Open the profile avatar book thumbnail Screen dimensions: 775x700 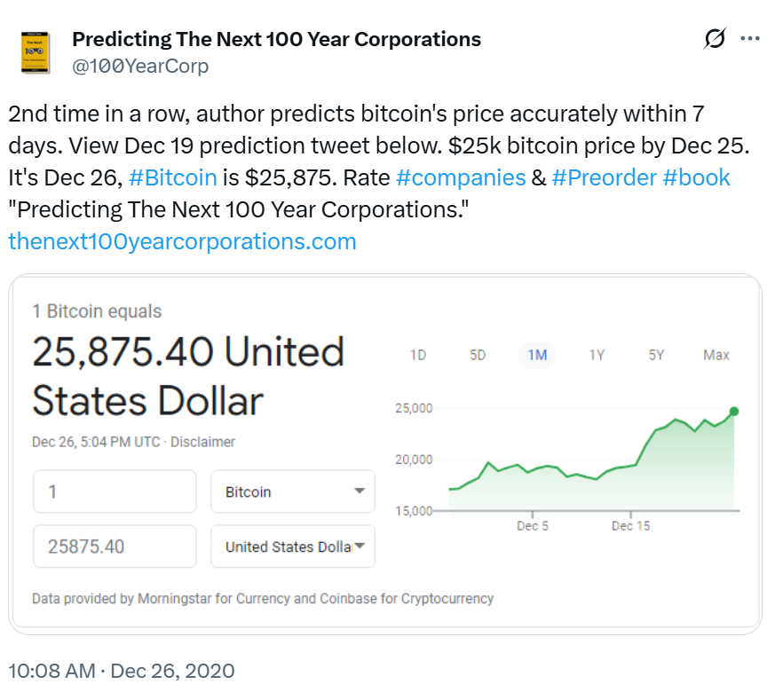tap(36, 51)
